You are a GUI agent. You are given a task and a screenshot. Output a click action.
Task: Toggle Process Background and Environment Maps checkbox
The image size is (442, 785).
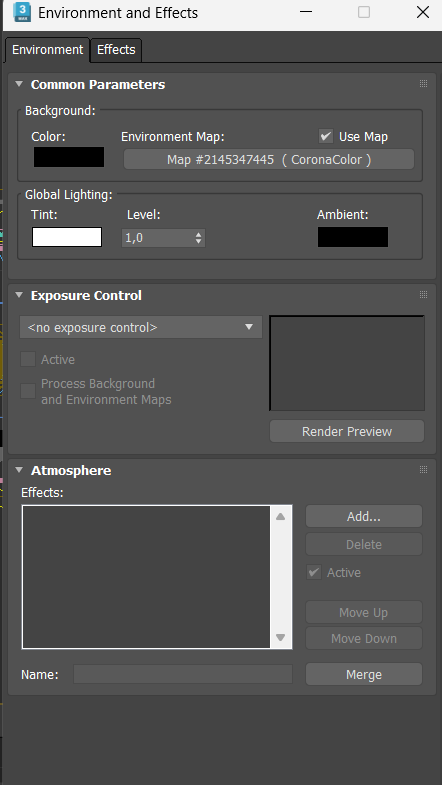click(x=28, y=391)
